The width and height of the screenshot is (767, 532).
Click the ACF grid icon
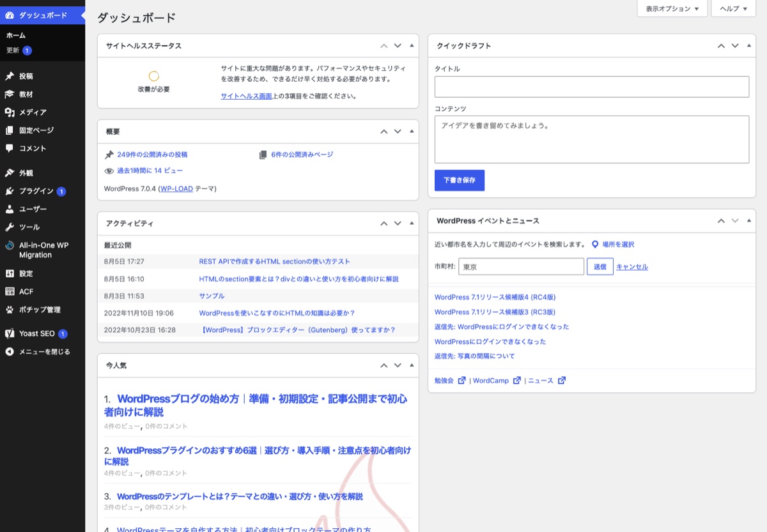click(10, 291)
